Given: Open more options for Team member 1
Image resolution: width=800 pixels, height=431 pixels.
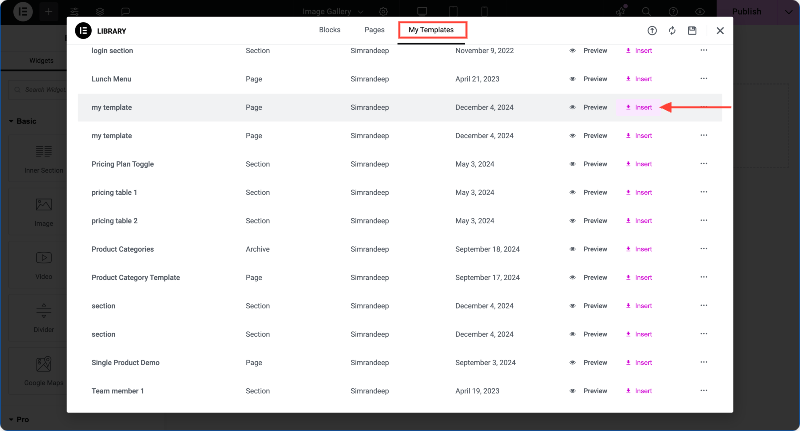Looking at the screenshot, I should pyautogui.click(x=704, y=391).
